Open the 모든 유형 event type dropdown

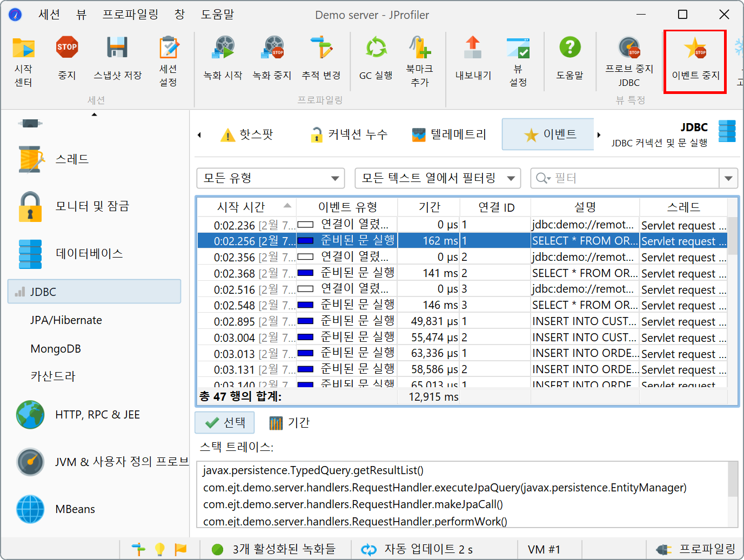click(x=271, y=178)
